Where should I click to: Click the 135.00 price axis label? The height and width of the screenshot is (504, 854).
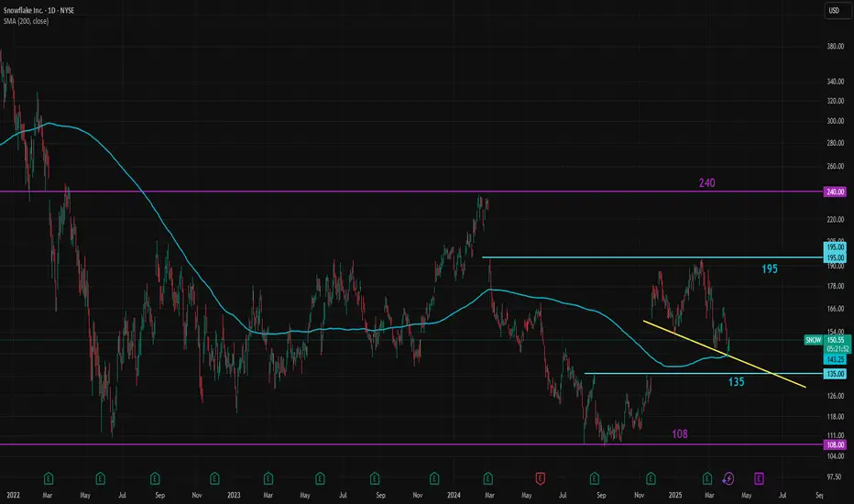tap(835, 374)
